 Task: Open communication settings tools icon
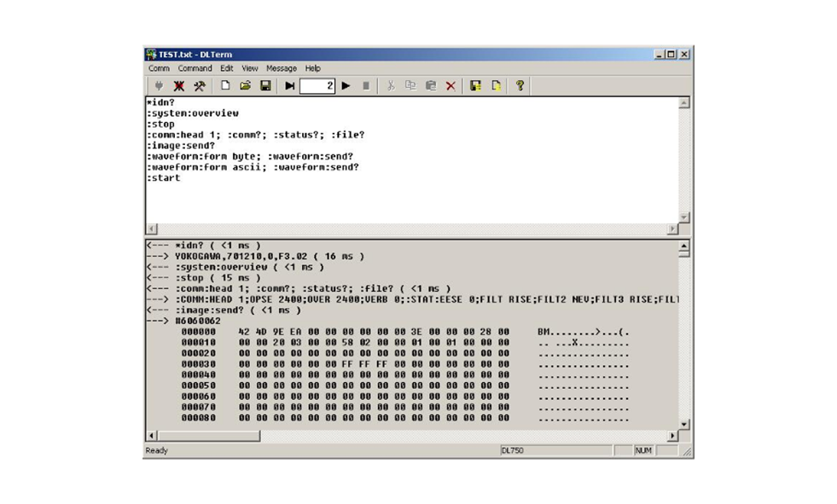coord(200,86)
